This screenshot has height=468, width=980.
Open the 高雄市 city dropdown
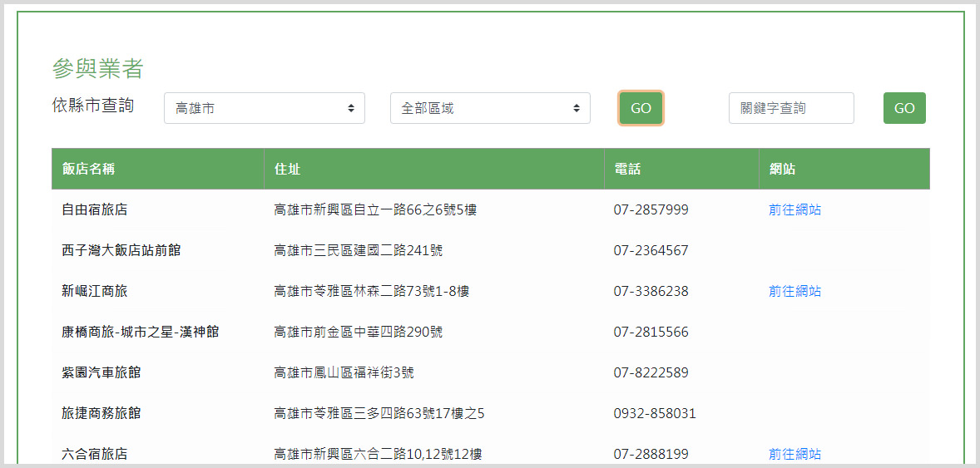click(265, 108)
